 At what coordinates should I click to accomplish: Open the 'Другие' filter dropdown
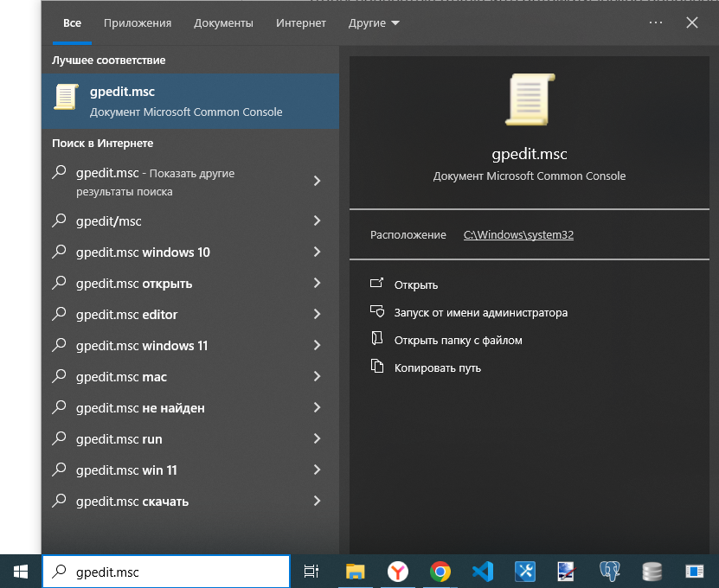tap(374, 23)
